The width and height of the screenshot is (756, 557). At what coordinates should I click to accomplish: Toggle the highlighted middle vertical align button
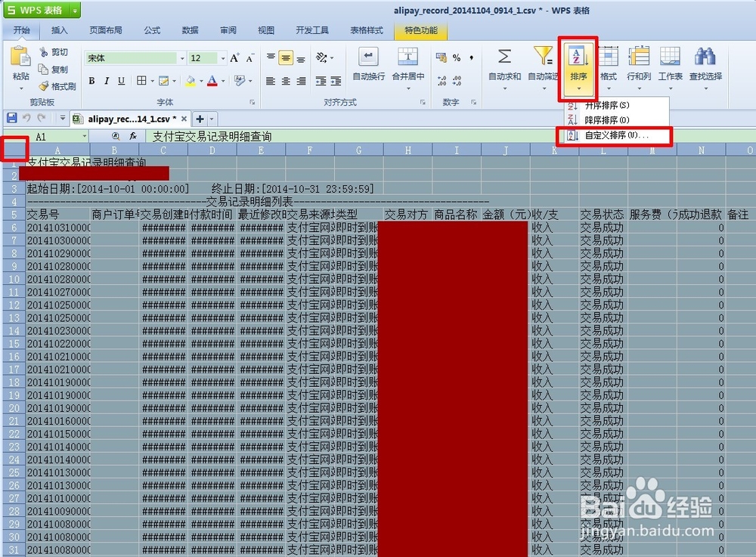(x=286, y=58)
